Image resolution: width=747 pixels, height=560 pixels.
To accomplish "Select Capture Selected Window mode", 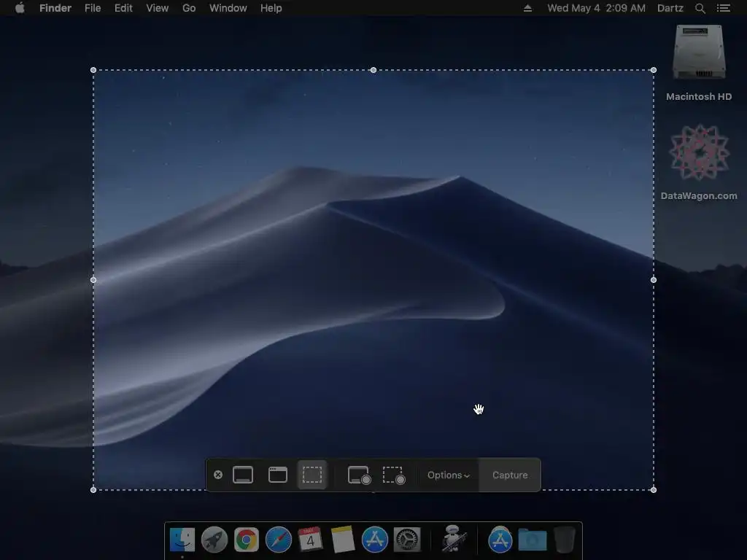I will coord(278,475).
